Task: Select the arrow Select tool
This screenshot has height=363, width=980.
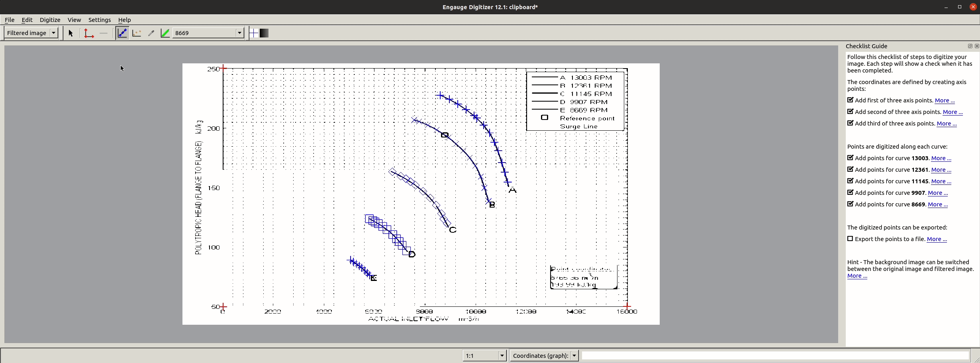Action: pyautogui.click(x=71, y=33)
